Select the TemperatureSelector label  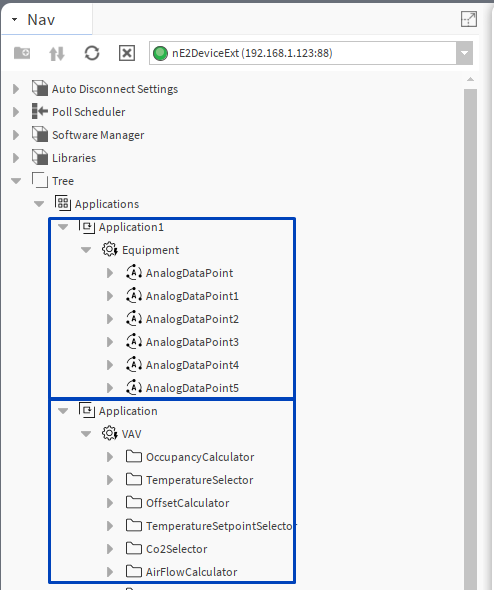click(x=199, y=480)
